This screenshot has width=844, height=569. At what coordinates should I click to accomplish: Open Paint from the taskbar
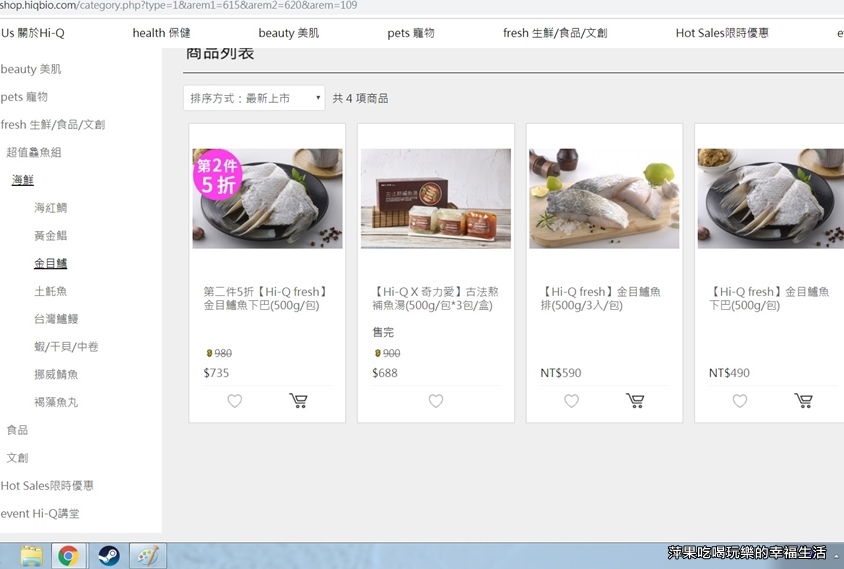tap(147, 556)
